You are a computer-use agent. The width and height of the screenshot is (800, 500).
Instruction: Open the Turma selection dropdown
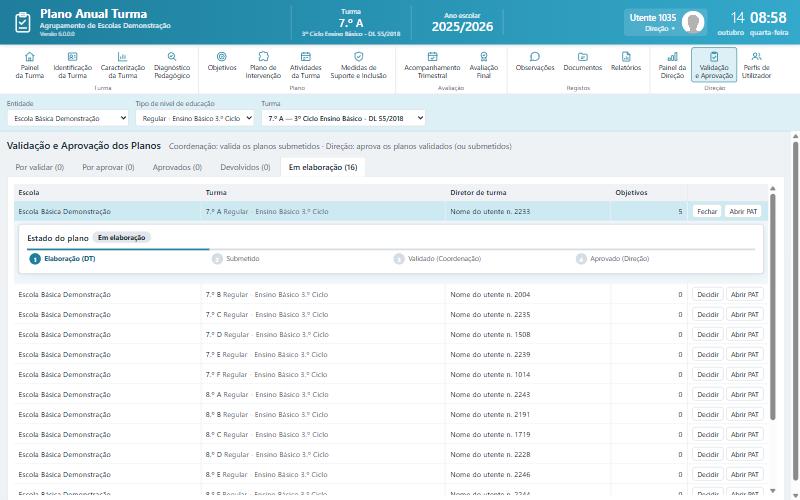click(343, 118)
